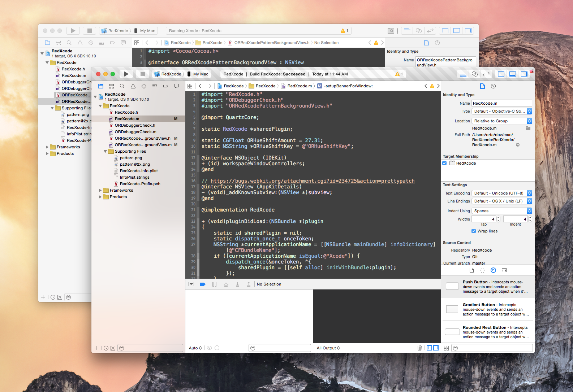Open the Find navigator in front window
Screen dimensions: 573x392
pos(122,86)
